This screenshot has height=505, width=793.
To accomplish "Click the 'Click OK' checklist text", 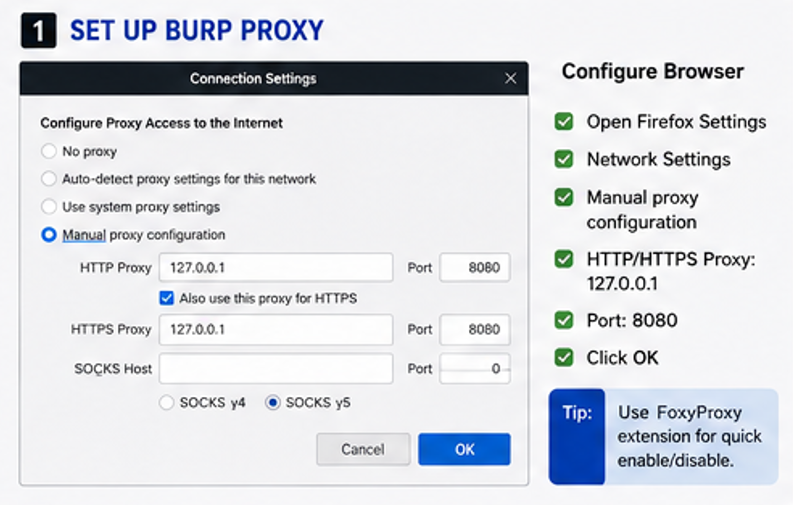I will pos(623,358).
